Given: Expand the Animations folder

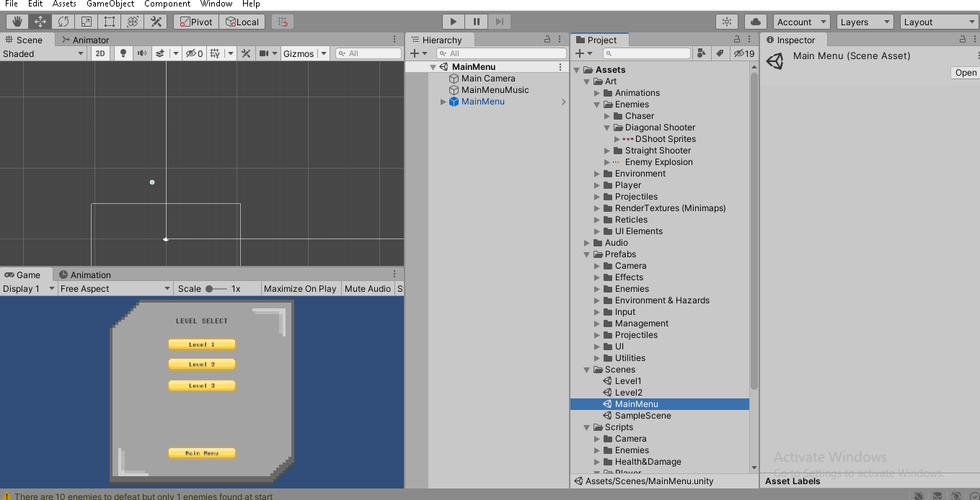Looking at the screenshot, I should (597, 93).
